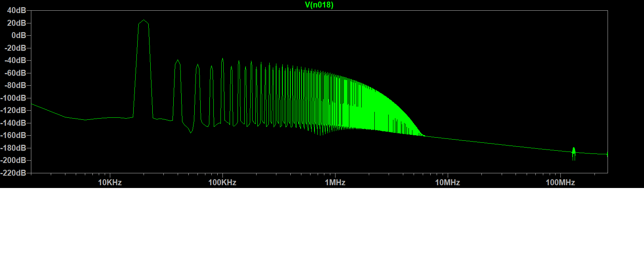Click the -100dB axis label
Screen dimensions: 644x257
[13, 98]
